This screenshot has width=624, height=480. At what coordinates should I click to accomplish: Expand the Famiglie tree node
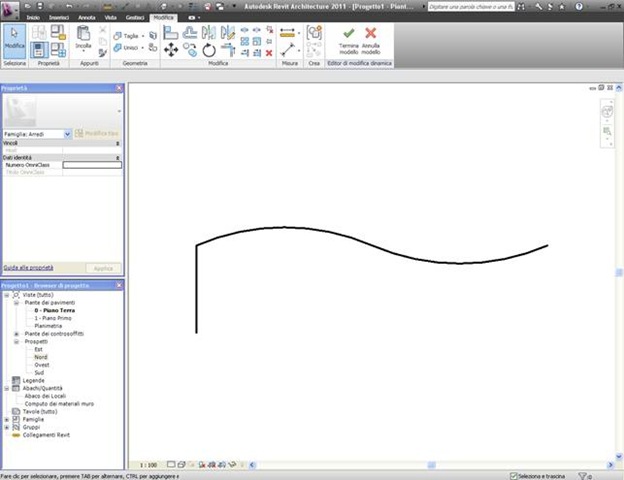pos(7,419)
